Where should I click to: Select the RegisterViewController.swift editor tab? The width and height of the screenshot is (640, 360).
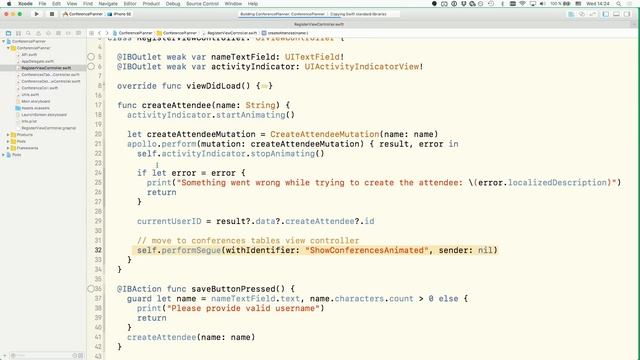[x=319, y=24]
